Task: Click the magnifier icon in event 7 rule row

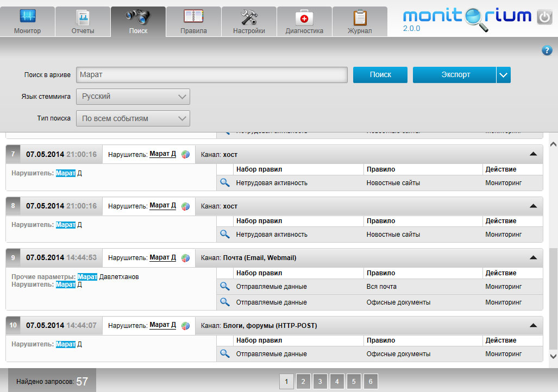Action: click(225, 183)
